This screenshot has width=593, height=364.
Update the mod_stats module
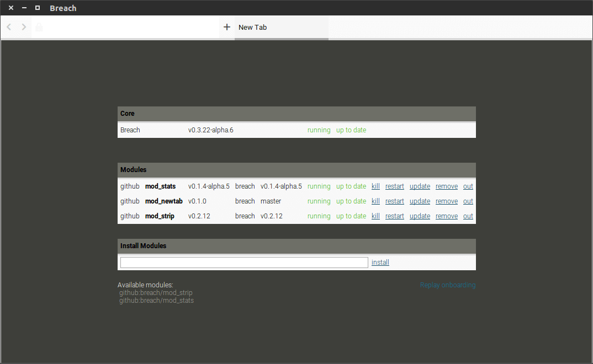click(420, 186)
